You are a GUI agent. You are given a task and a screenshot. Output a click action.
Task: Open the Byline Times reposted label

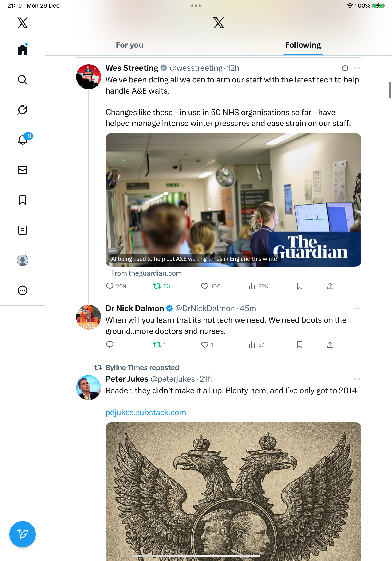142,367
